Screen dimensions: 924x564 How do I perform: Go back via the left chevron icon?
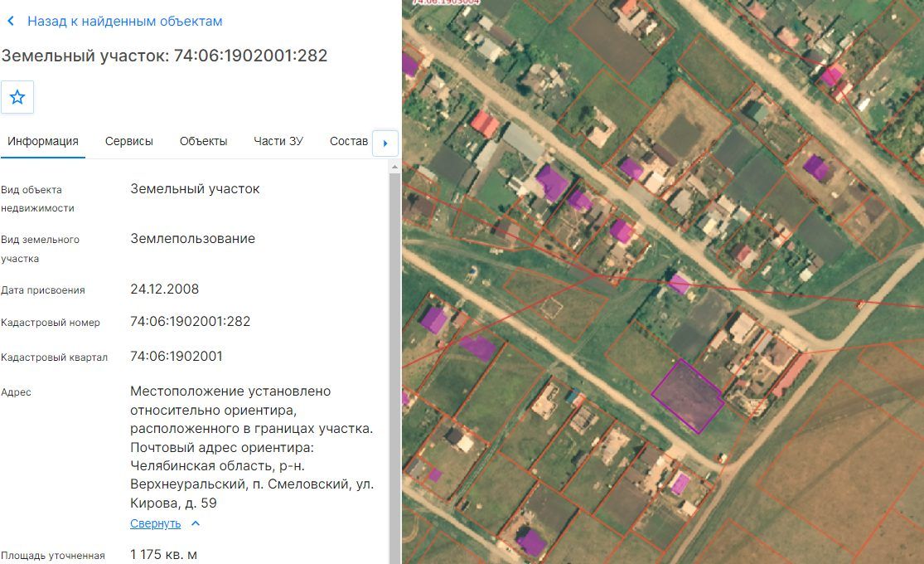coord(11,22)
